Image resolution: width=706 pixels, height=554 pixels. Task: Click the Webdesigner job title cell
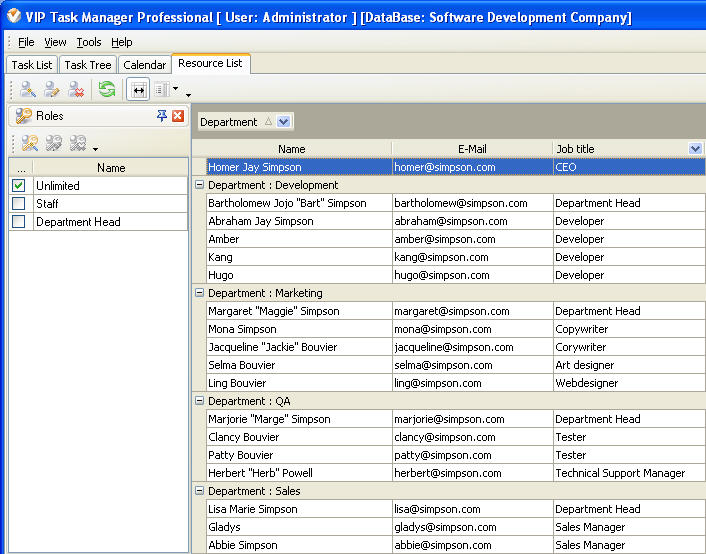point(629,383)
